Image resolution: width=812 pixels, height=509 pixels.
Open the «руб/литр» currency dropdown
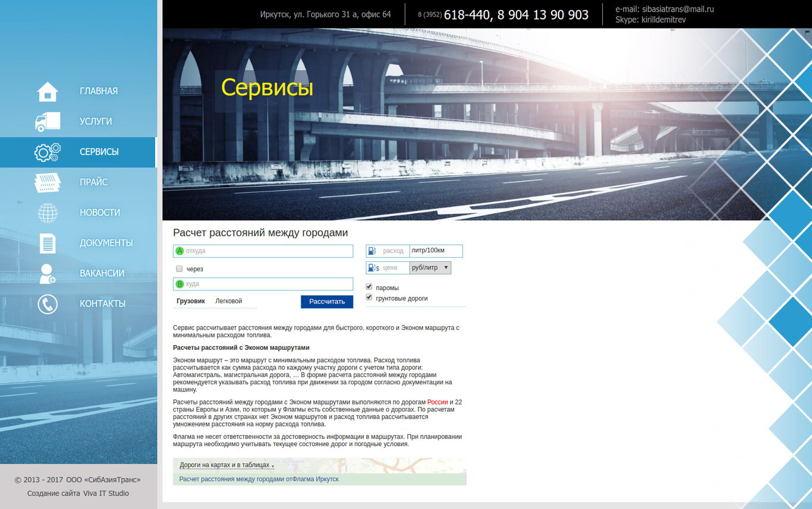point(430,268)
